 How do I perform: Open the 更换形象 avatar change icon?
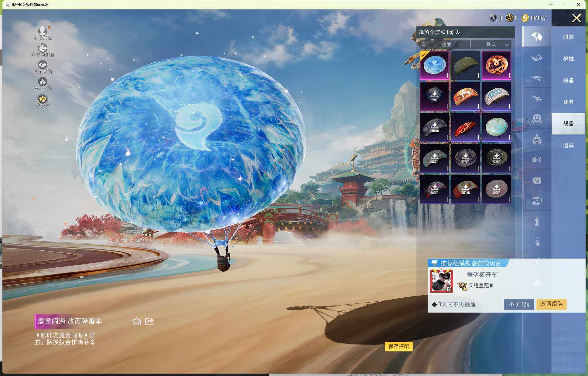[43, 31]
